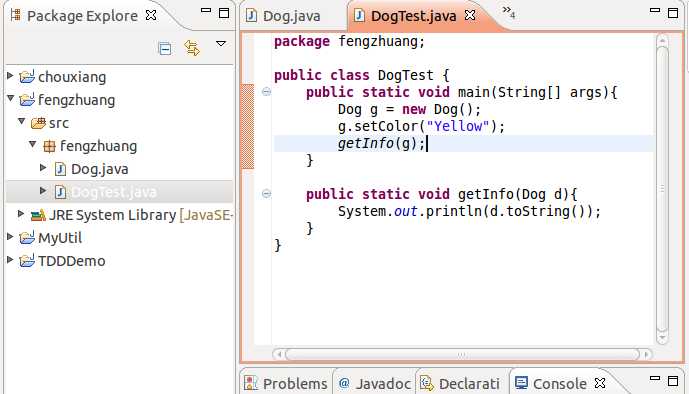Open the Javadoc tab
The image size is (689, 394).
tap(375, 383)
